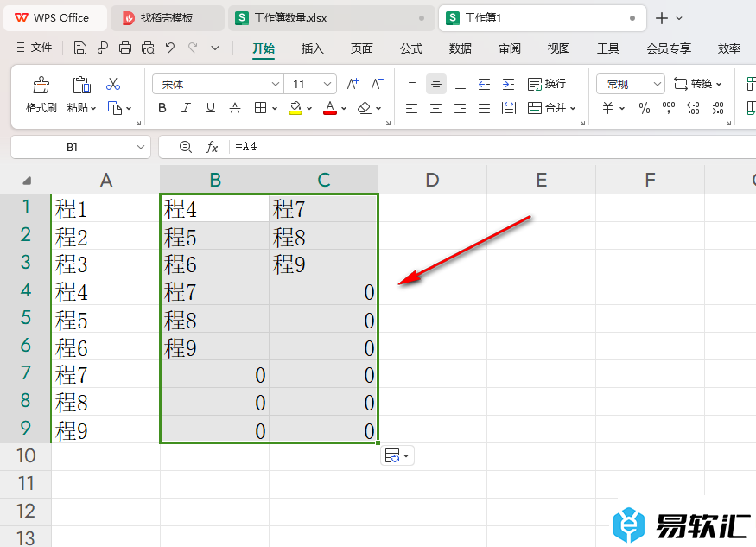Click the new tab plus button
756x547 pixels.
662,18
